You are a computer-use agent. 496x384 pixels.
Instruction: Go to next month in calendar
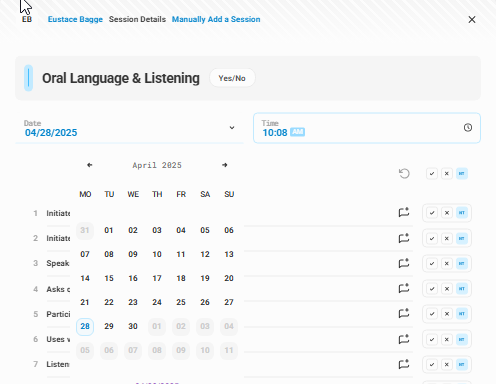225,165
